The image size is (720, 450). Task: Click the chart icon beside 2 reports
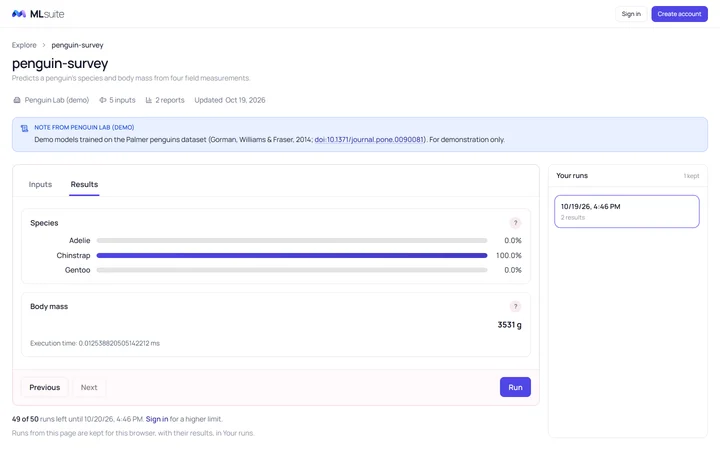click(x=149, y=100)
